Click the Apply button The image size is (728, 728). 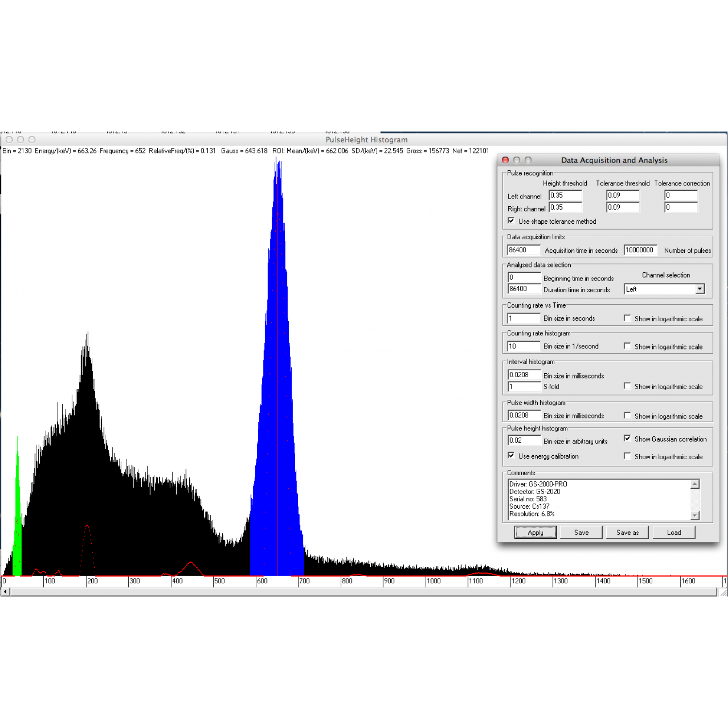point(535,532)
